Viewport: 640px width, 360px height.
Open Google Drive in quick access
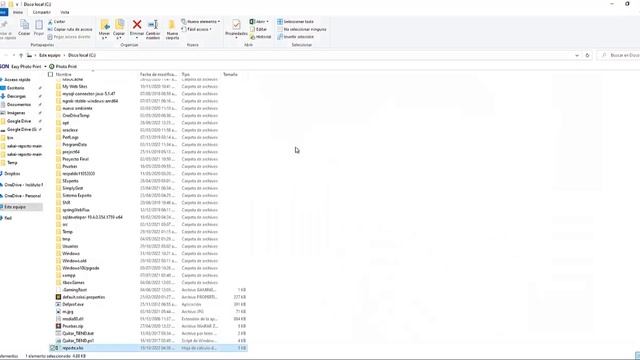click(x=18, y=121)
